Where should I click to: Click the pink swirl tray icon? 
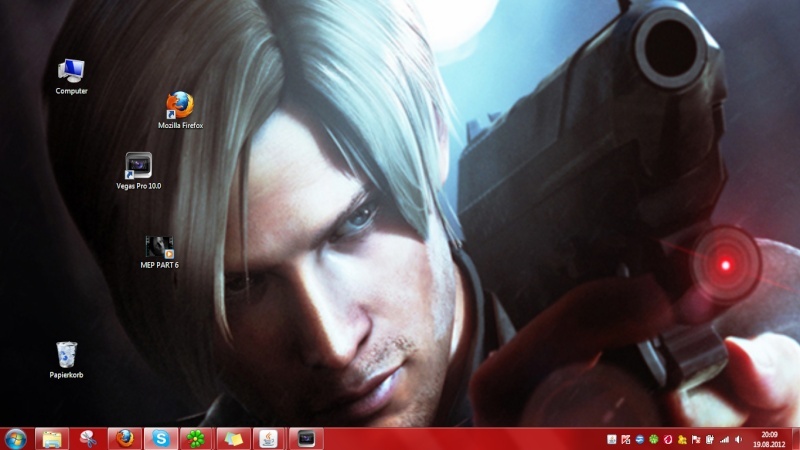pos(667,439)
